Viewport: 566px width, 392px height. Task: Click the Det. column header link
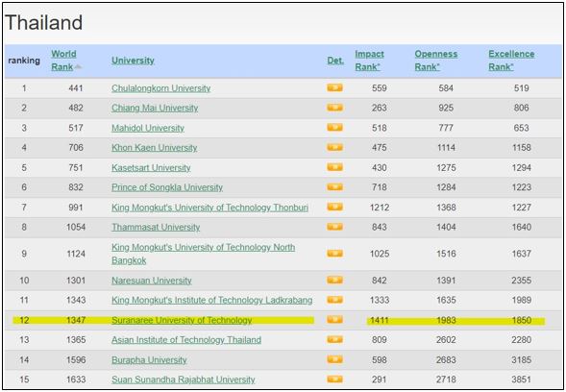tap(335, 61)
